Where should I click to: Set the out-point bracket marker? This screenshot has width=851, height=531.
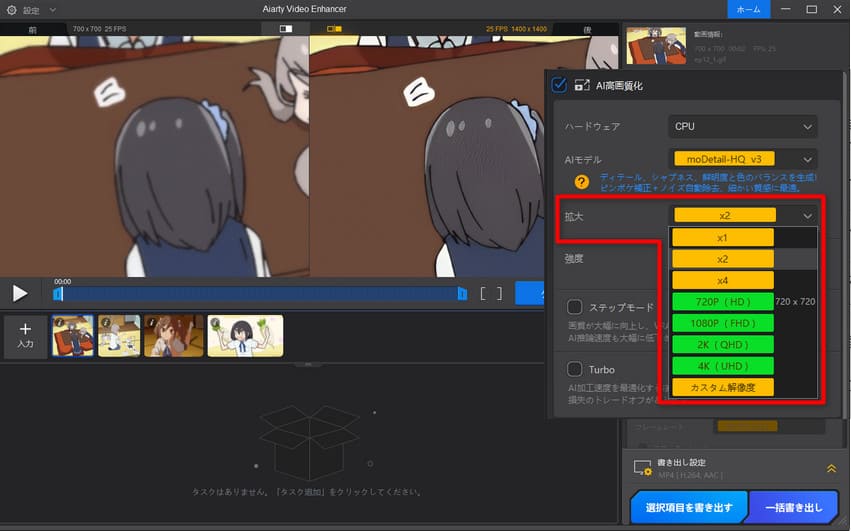point(499,294)
